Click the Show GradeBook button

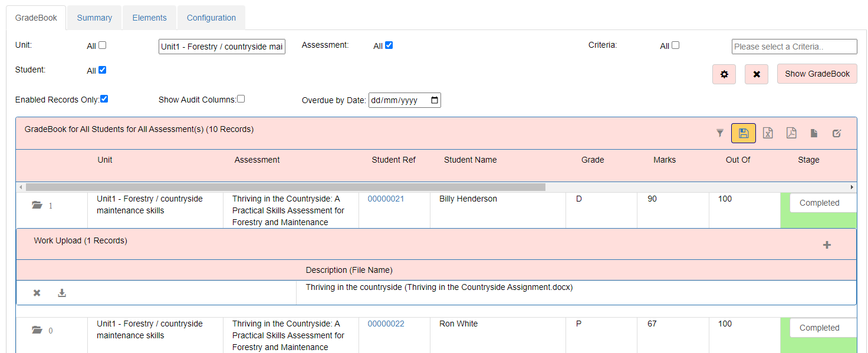(x=817, y=74)
